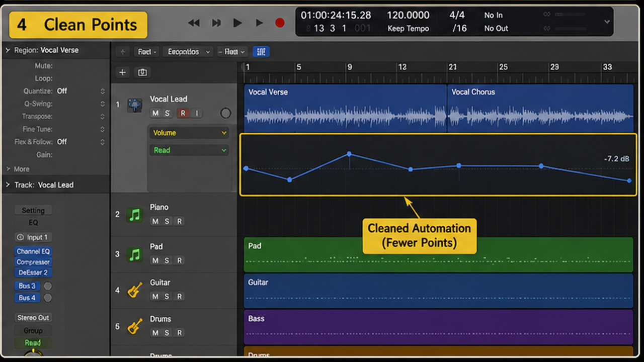Record-enable the Piano track

[180, 221]
